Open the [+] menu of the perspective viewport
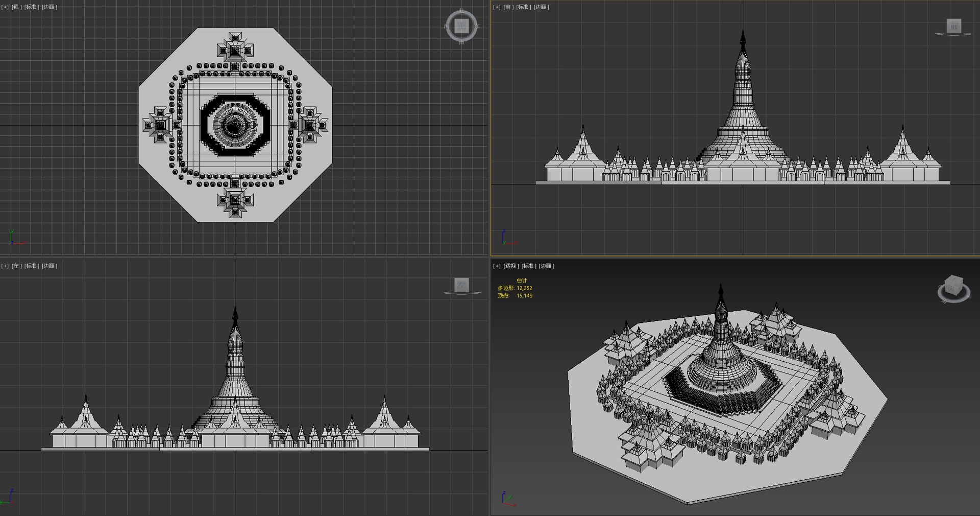 click(497, 266)
